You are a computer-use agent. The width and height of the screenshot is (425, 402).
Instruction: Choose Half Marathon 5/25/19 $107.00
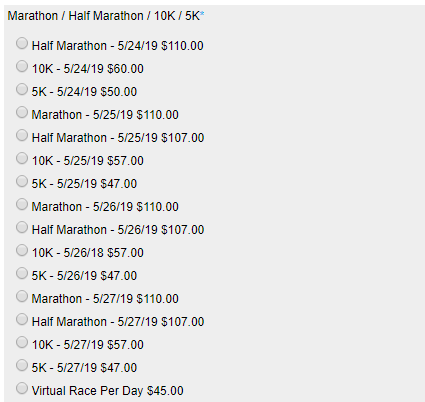coord(22,135)
